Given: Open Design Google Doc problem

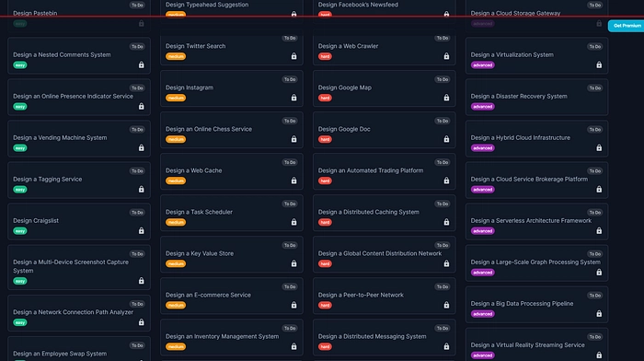Looking at the screenshot, I should 384,130.
